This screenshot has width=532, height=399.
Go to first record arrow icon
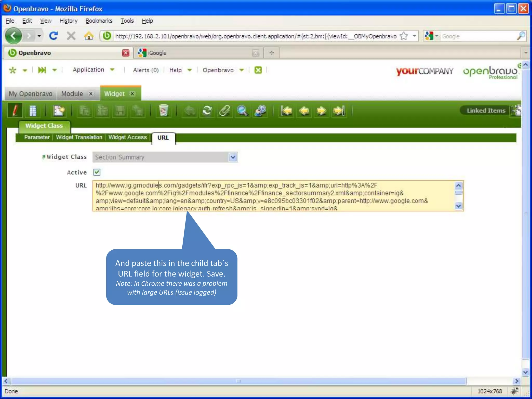(286, 111)
